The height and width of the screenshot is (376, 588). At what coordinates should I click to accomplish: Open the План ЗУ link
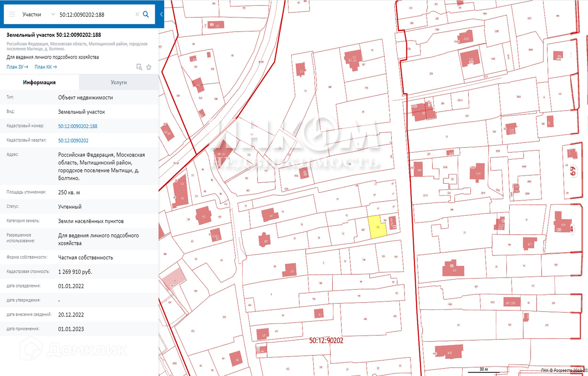coord(17,67)
